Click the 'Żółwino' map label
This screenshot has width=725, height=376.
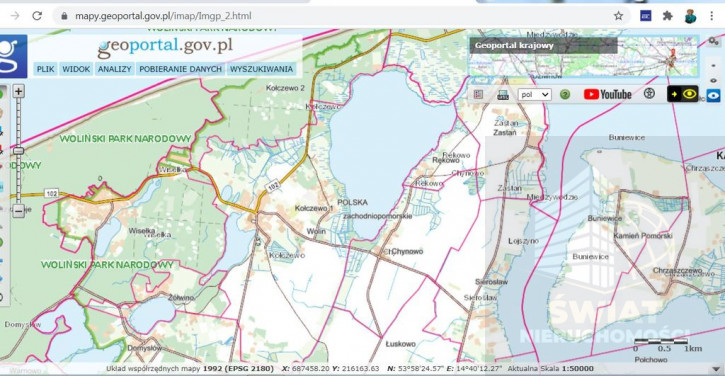tap(181, 297)
